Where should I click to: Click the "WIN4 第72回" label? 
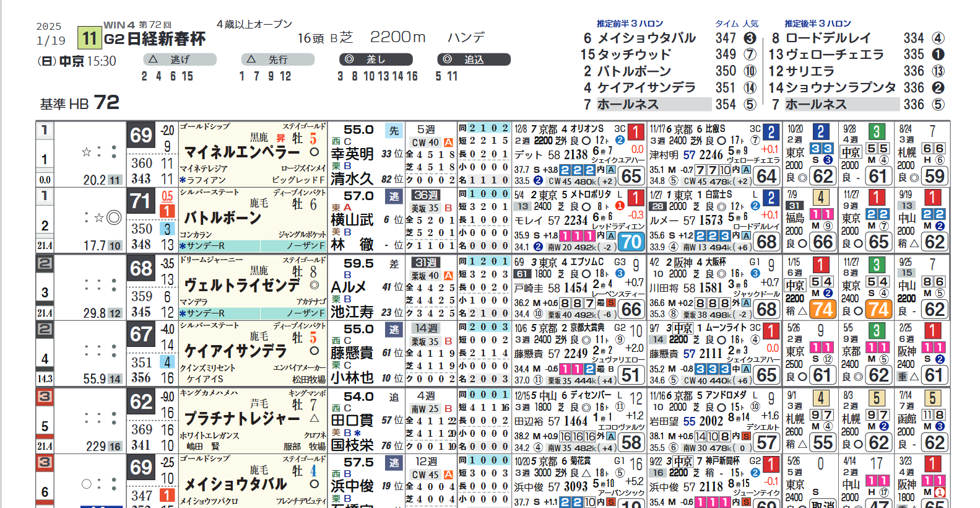point(137,25)
